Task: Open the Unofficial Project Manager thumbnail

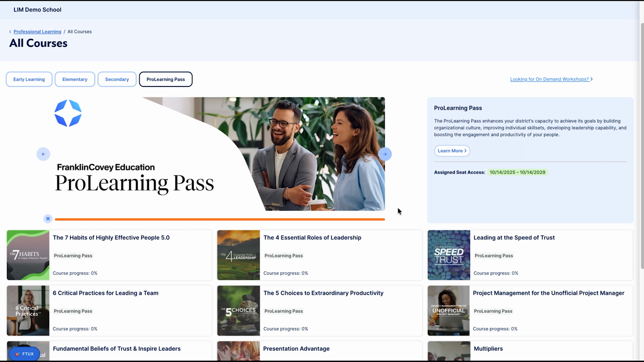Action: pyautogui.click(x=449, y=311)
